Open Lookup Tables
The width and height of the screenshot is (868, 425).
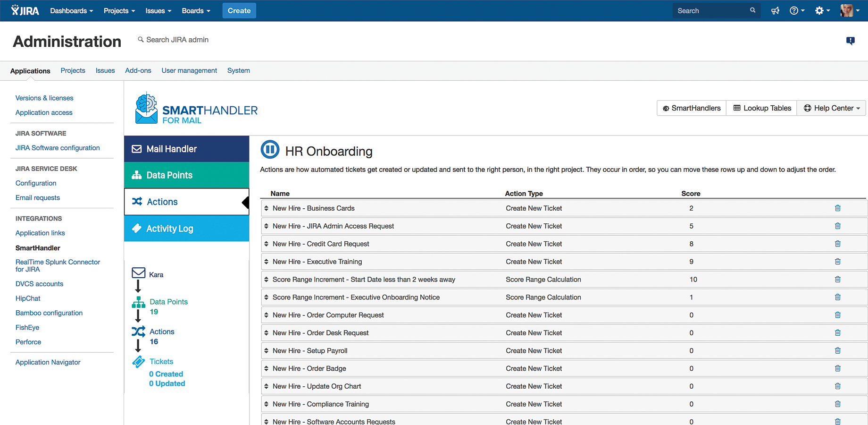[x=762, y=108]
